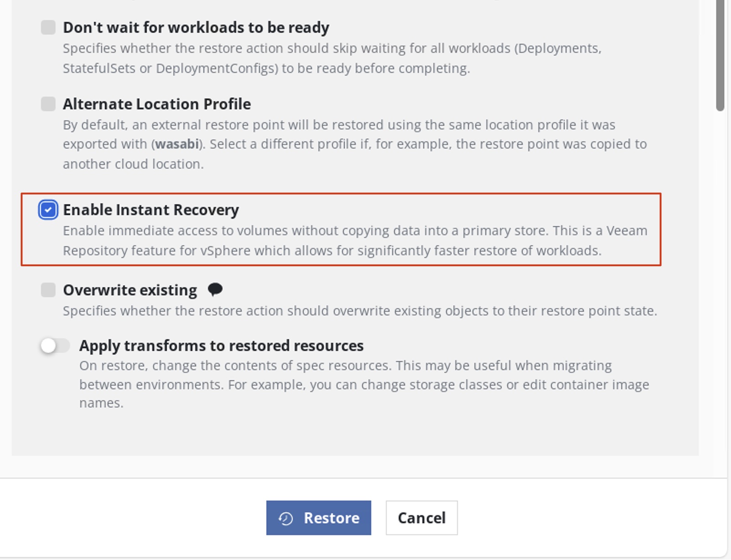The image size is (731, 560).
Task: Click "Apply transforms to restored resources" label
Action: tap(221, 346)
